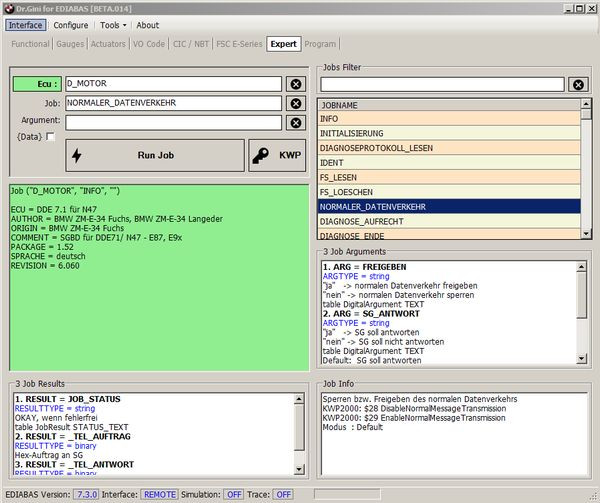Click into the Jobs Filter text field
The height and width of the screenshot is (503, 600).
442,85
